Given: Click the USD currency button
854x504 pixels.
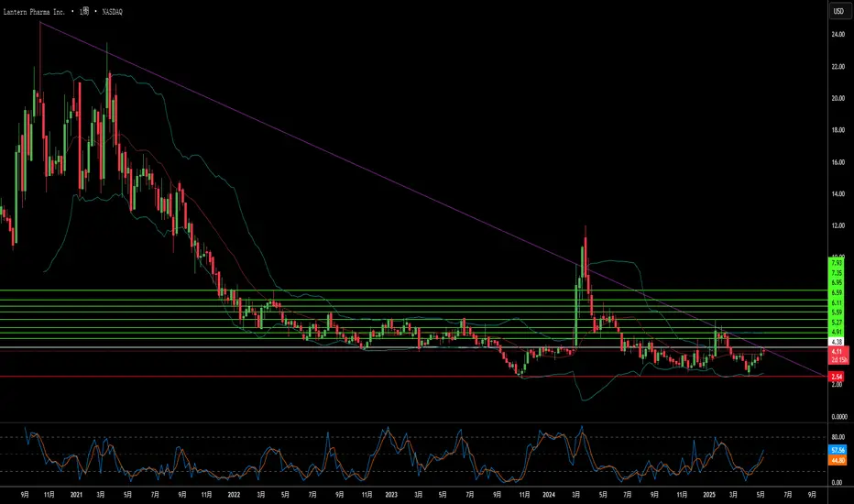Looking at the screenshot, I should pyautogui.click(x=837, y=13).
